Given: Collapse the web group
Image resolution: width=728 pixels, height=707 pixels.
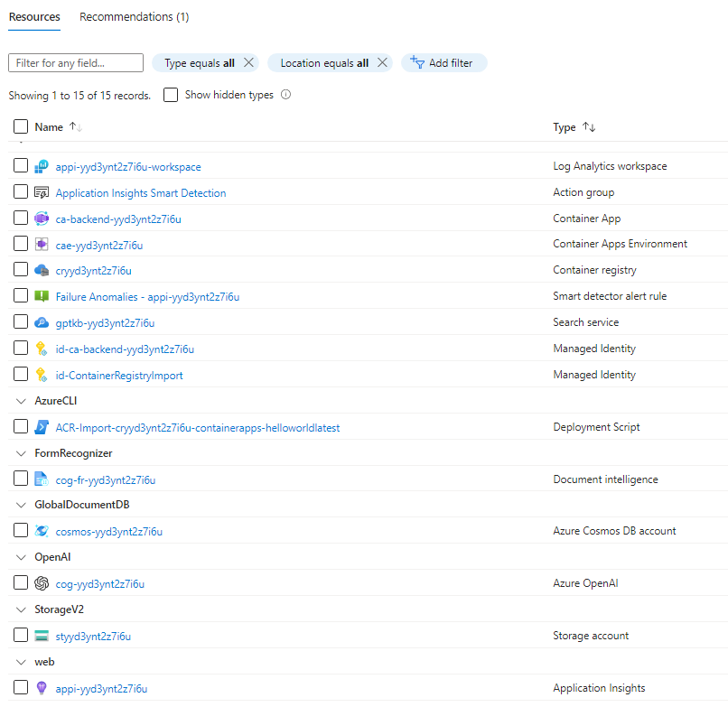Looking at the screenshot, I should pyautogui.click(x=21, y=663).
